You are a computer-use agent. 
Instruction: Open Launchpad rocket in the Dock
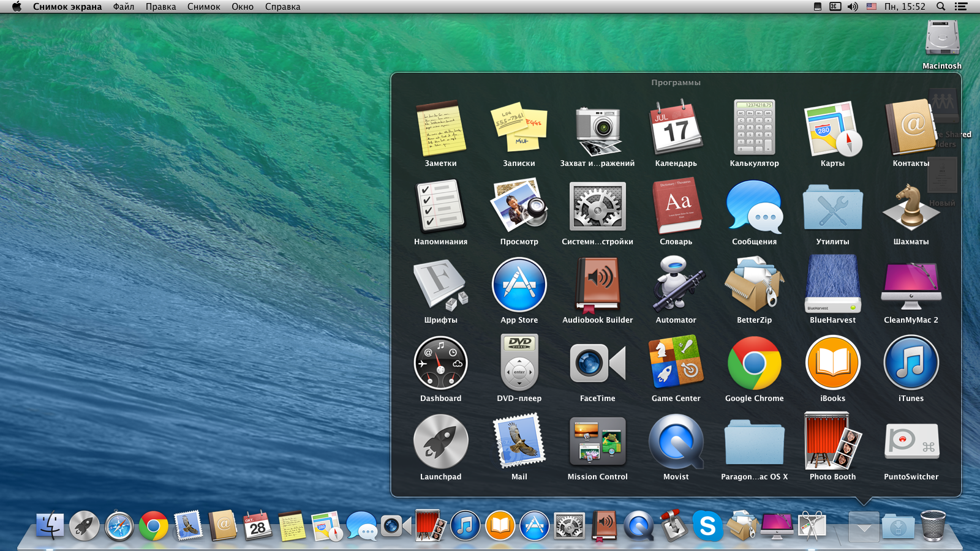(x=84, y=526)
